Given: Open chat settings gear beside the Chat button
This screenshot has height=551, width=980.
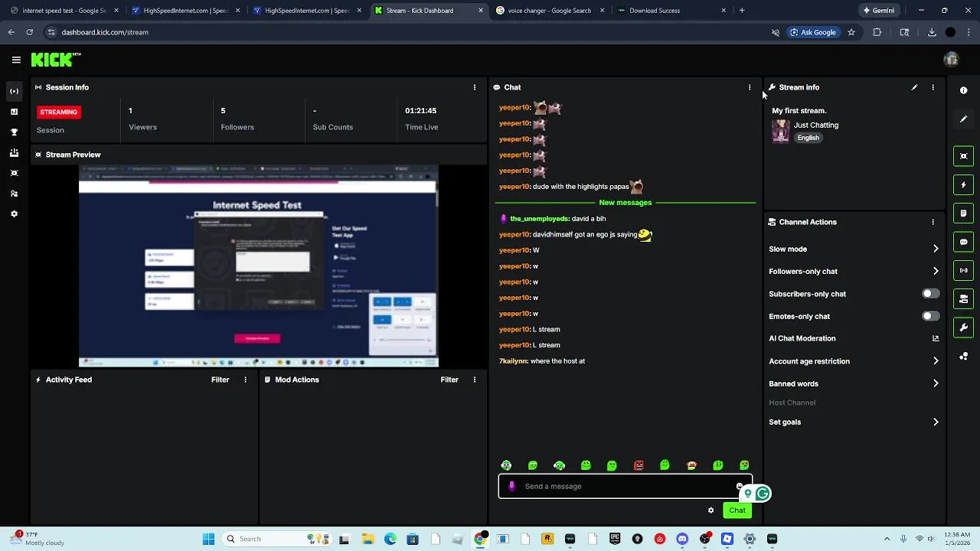Looking at the screenshot, I should [x=710, y=510].
